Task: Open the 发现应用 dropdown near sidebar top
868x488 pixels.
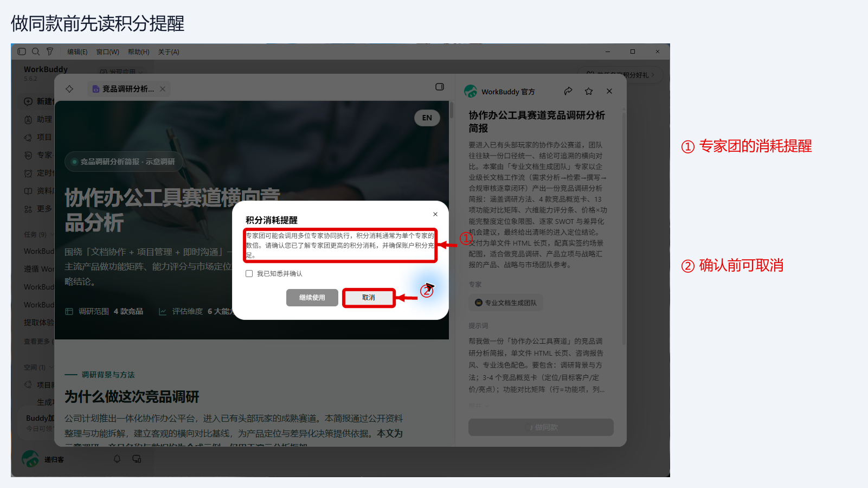Action: [x=122, y=72]
